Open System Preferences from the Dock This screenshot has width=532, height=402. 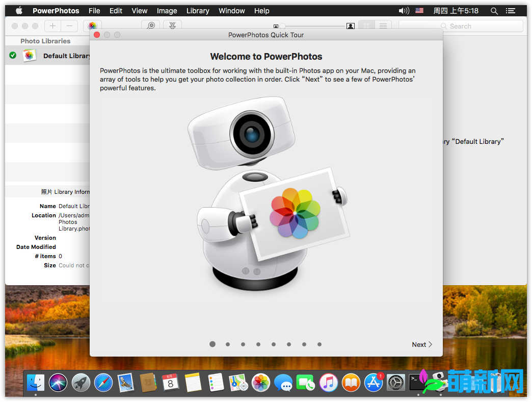click(x=396, y=383)
